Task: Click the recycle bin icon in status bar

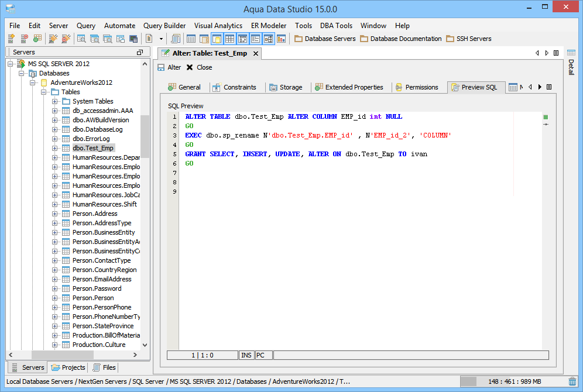Action: 572,381
